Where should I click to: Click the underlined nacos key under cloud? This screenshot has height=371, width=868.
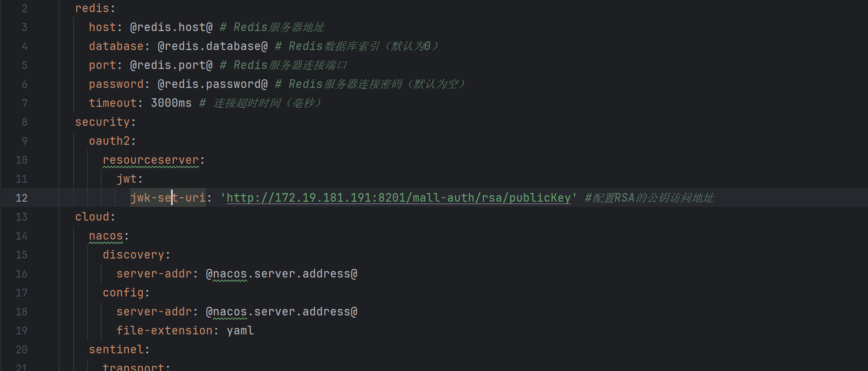106,236
